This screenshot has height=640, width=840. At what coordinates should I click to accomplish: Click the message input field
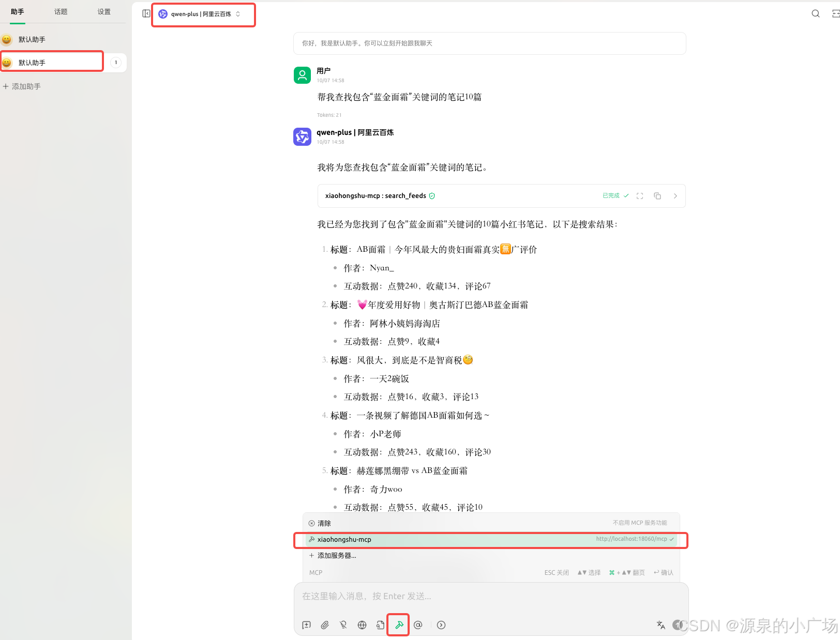[491, 597]
